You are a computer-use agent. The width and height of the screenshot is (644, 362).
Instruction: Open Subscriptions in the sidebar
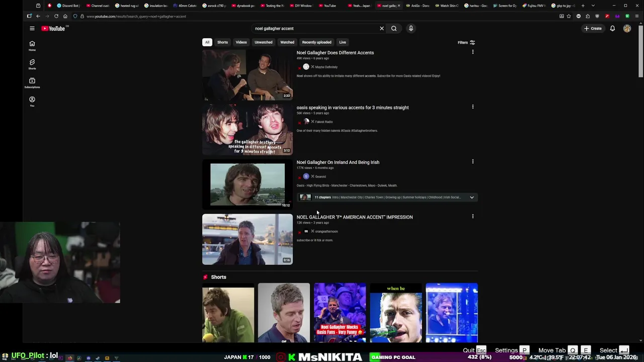tap(32, 82)
